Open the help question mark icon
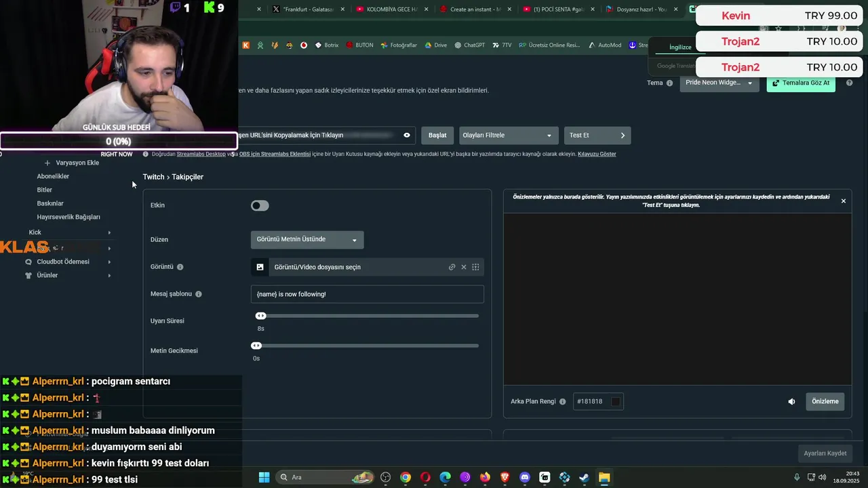Screen dimensions: 868x488 pos(849,83)
